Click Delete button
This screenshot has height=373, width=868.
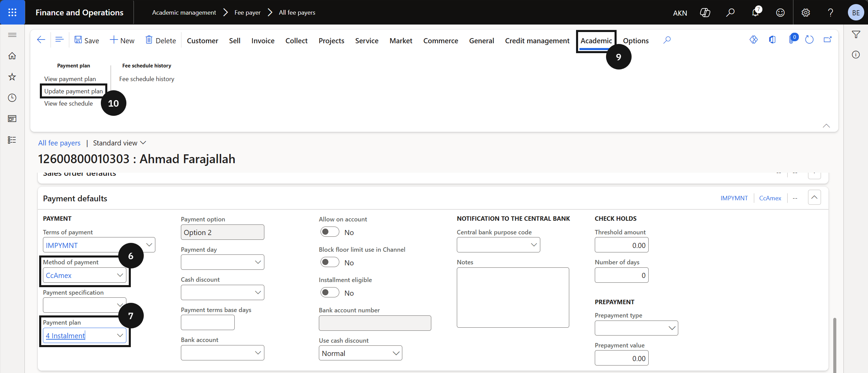click(x=161, y=40)
